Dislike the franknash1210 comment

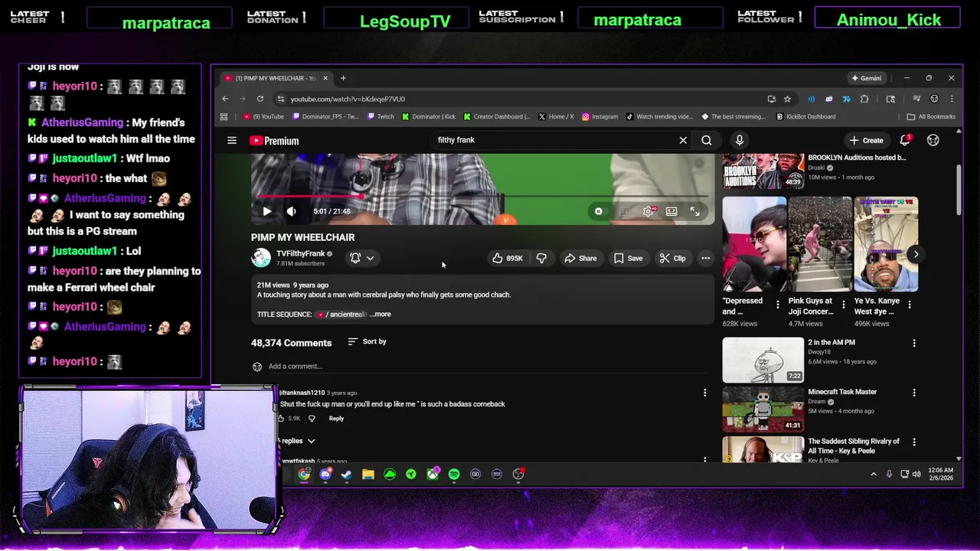pos(312,419)
